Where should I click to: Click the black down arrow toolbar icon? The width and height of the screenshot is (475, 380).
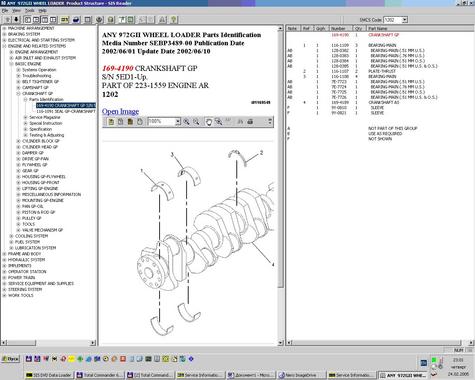tap(16, 20)
